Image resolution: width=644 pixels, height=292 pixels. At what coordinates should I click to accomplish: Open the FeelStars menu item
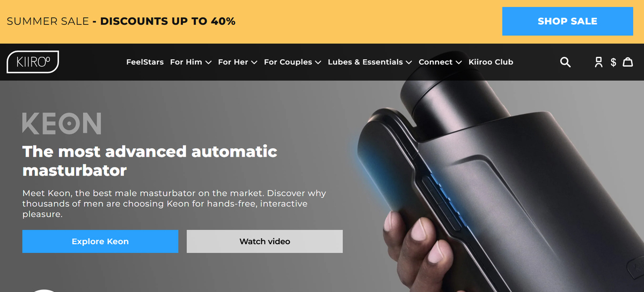(x=145, y=62)
